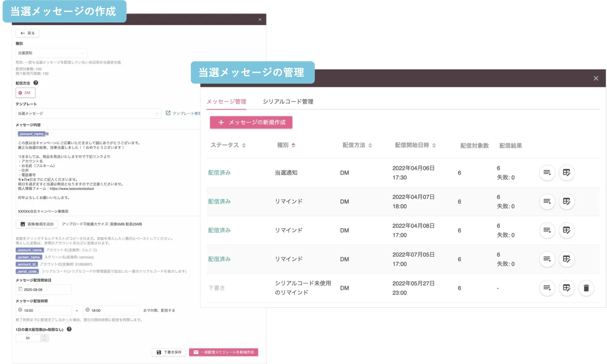Click the add image/video button
Image resolution: width=607 pixels, height=364 pixels.
(37, 224)
